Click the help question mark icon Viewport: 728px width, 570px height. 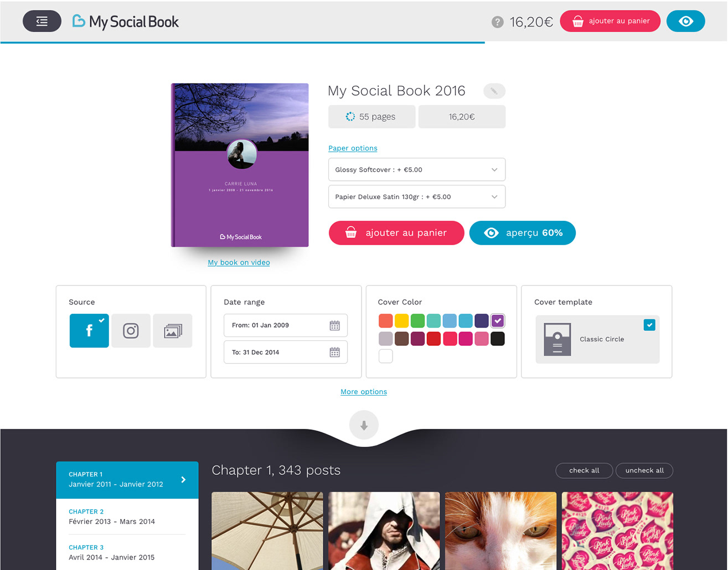pos(498,22)
